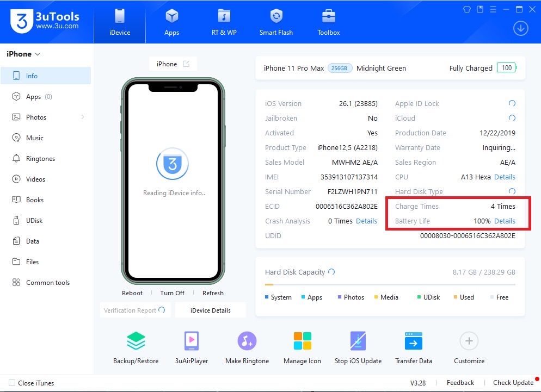Expand the iPhone device dropdown
Image resolution: width=541 pixels, height=392 pixels.
38,54
